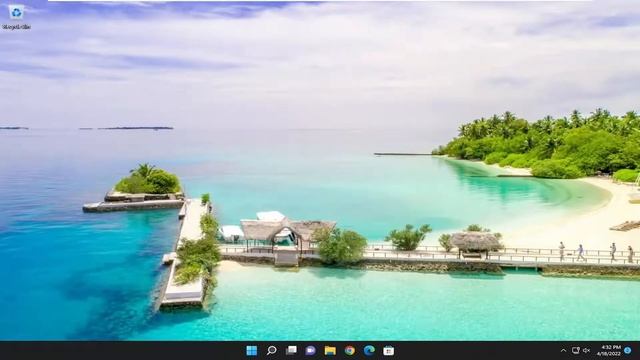Open the blue notification badge icon

628,351
